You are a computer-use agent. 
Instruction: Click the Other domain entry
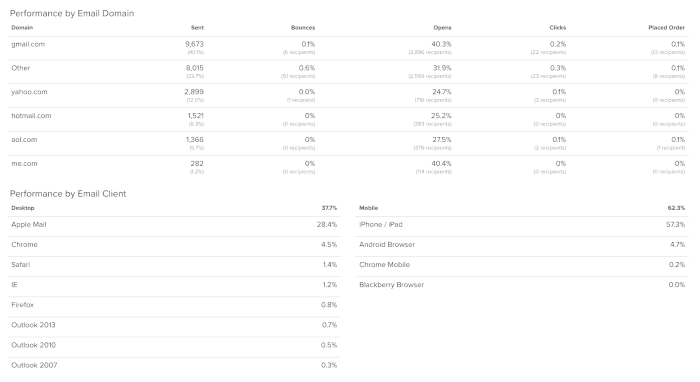[x=21, y=68]
